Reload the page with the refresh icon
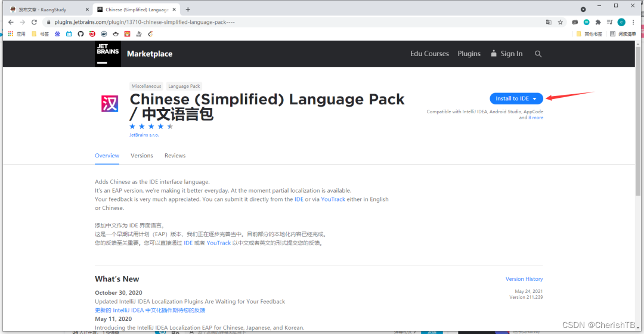The height and width of the screenshot is (334, 644). click(x=34, y=22)
